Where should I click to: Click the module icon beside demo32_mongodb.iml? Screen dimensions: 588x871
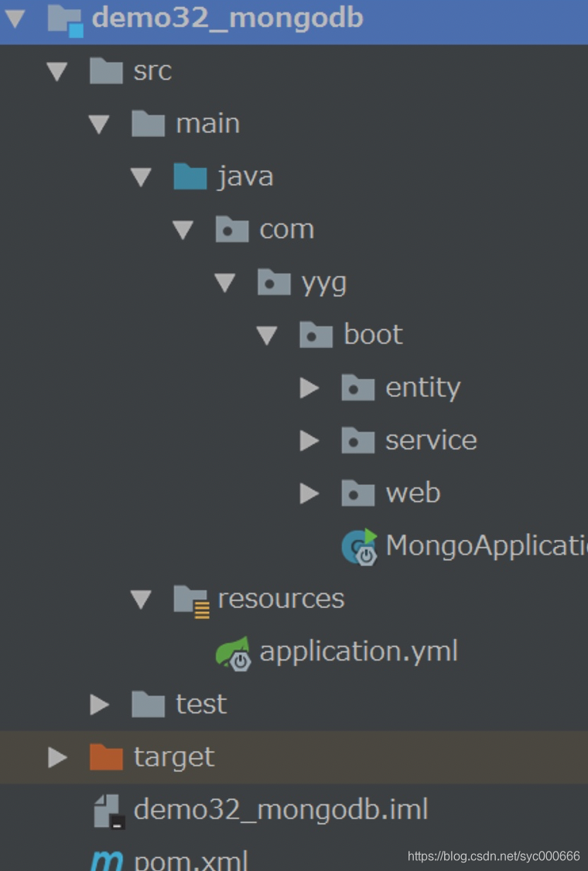point(108,811)
